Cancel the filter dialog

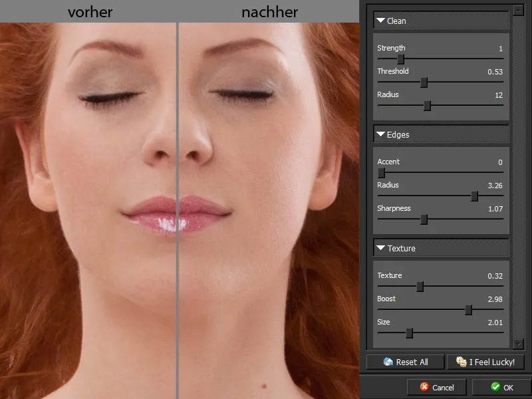click(x=437, y=388)
